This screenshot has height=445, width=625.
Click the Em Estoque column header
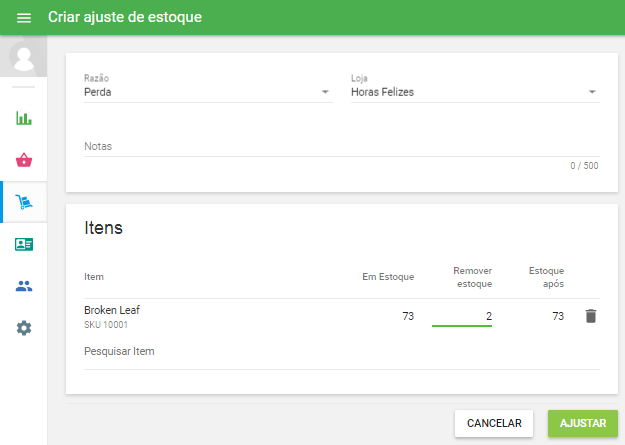pyautogui.click(x=388, y=277)
